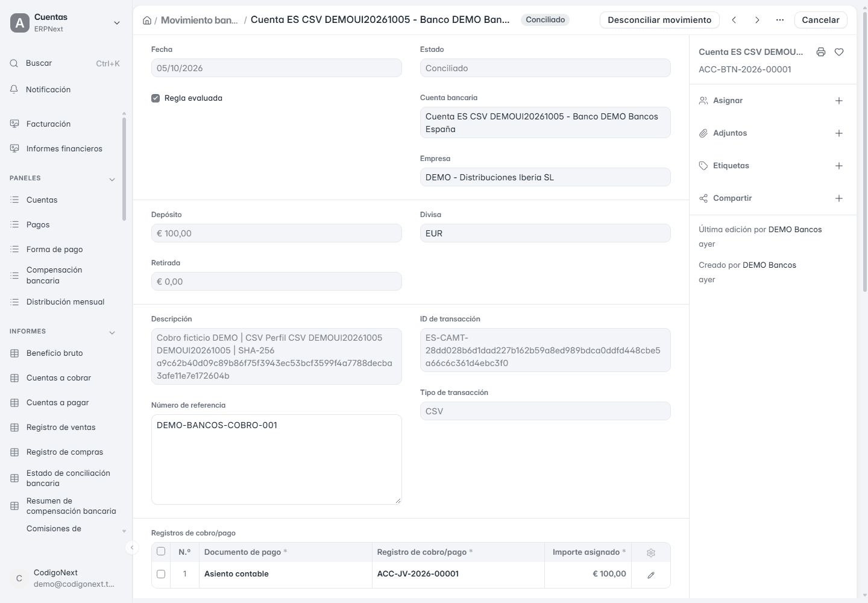Open ACC-JV-2026-00001 payment entry
The width and height of the screenshot is (868, 603).
pyautogui.click(x=418, y=574)
